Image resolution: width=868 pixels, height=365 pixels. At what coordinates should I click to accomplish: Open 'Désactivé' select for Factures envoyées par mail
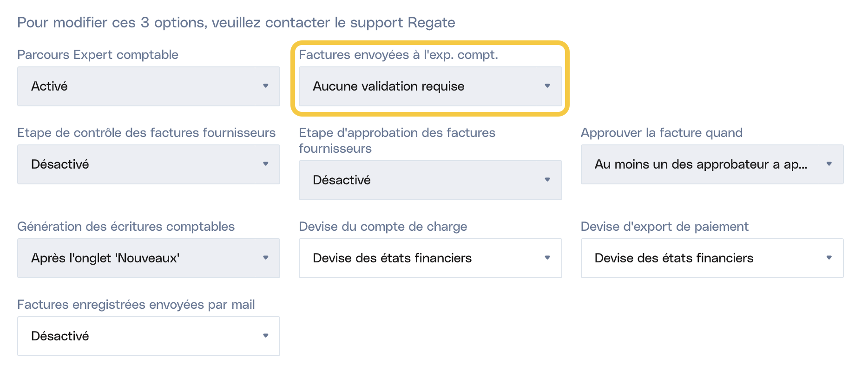click(139, 336)
